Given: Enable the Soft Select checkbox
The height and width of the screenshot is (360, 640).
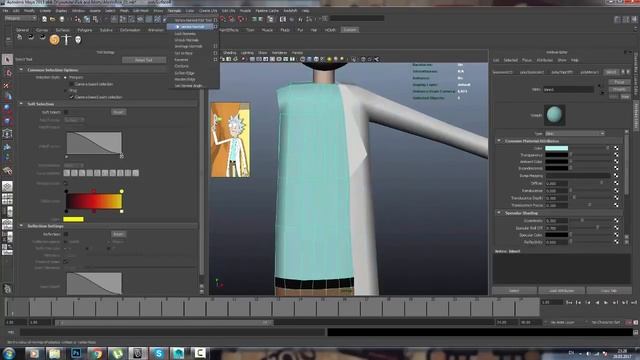Looking at the screenshot, I should (66, 112).
